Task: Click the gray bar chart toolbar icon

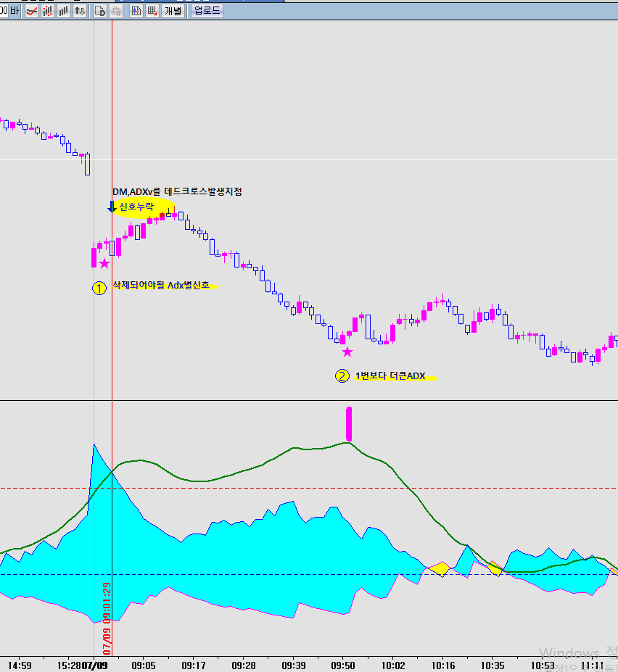Action: pyautogui.click(x=64, y=11)
